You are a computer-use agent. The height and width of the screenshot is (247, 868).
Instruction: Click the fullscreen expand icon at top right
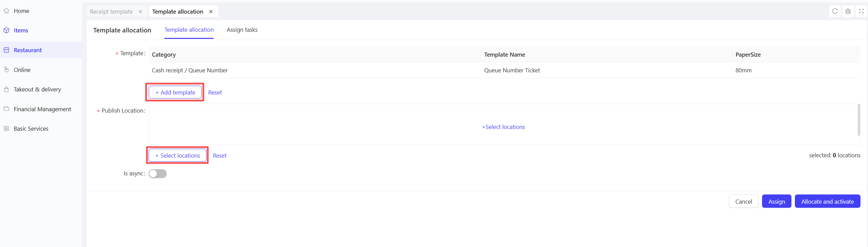(861, 11)
